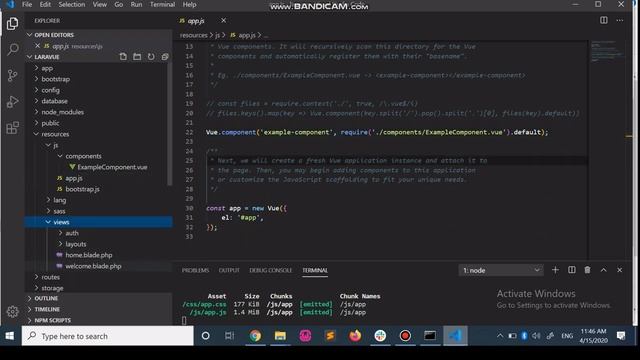Open the Extensions view

coord(12,128)
